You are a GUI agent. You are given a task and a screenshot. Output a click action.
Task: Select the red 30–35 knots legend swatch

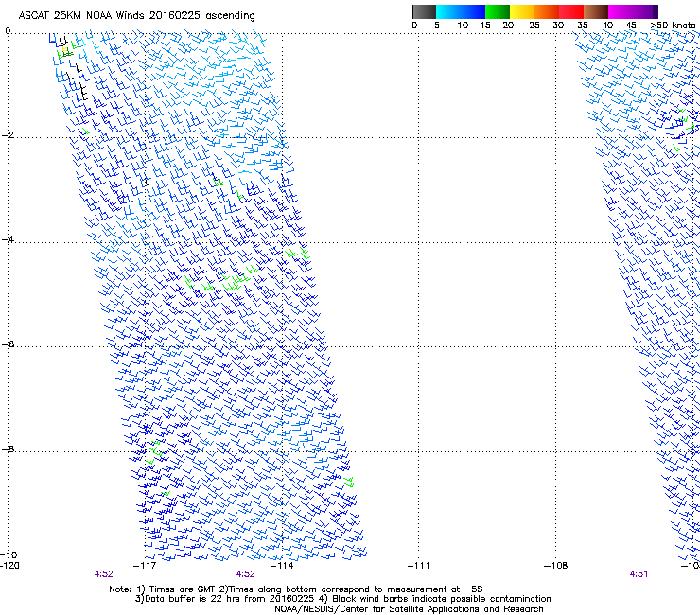point(571,11)
